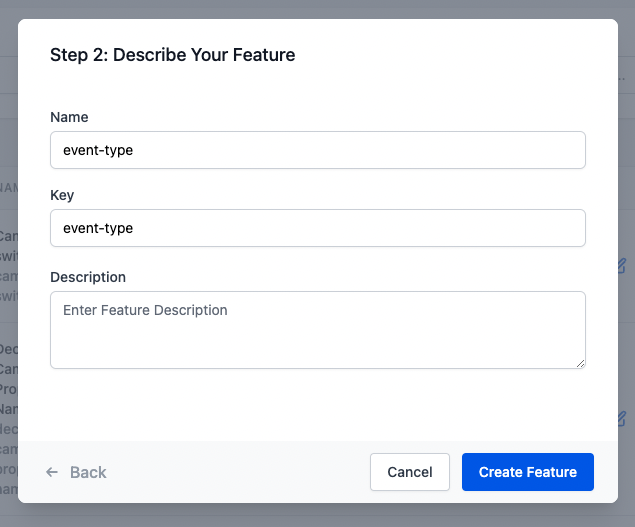Cancel the feature creation dialog
Viewport: 635px width, 527px height.
[410, 472]
